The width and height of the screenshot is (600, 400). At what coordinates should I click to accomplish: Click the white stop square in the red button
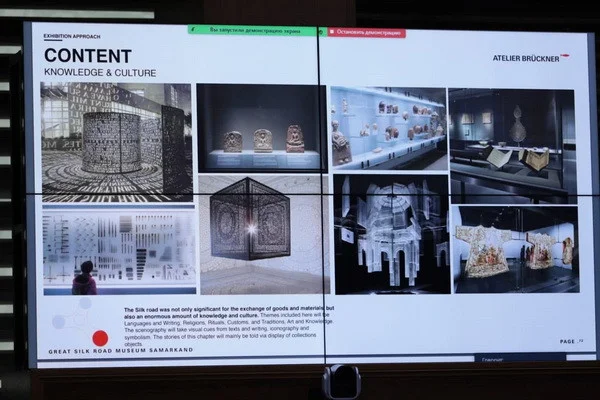[332, 32]
